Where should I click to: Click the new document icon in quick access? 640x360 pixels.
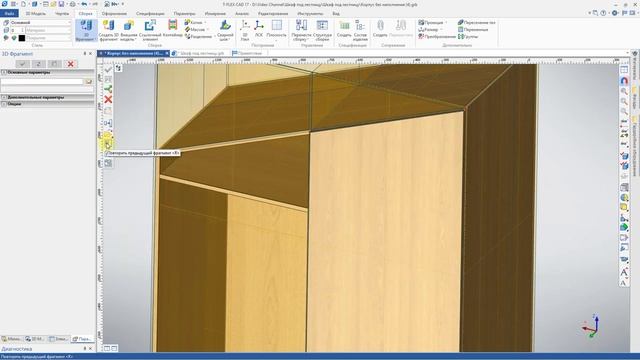[23, 4]
